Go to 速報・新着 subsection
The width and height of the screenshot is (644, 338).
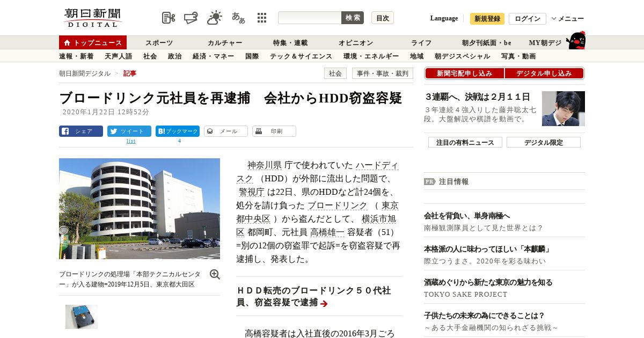coord(76,56)
